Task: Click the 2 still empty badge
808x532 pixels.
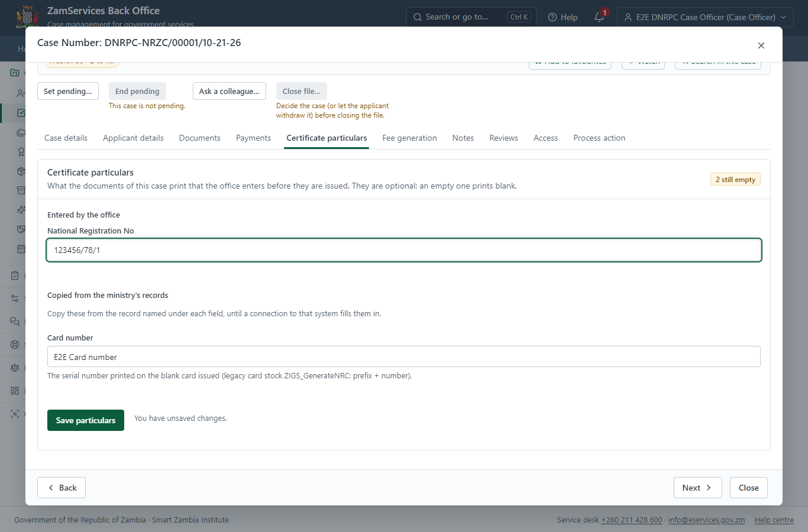Action: pyautogui.click(x=735, y=179)
